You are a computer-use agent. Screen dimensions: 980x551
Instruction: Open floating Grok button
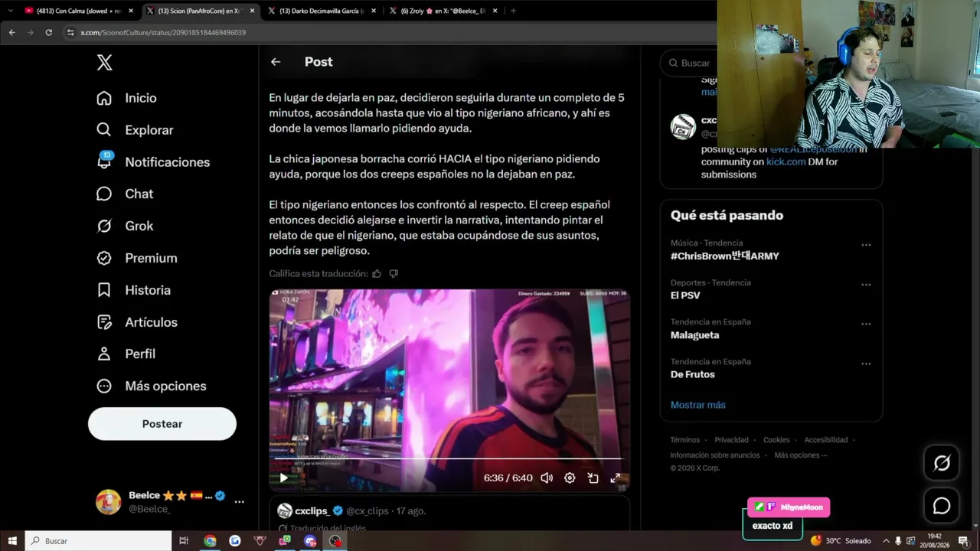pyautogui.click(x=941, y=463)
